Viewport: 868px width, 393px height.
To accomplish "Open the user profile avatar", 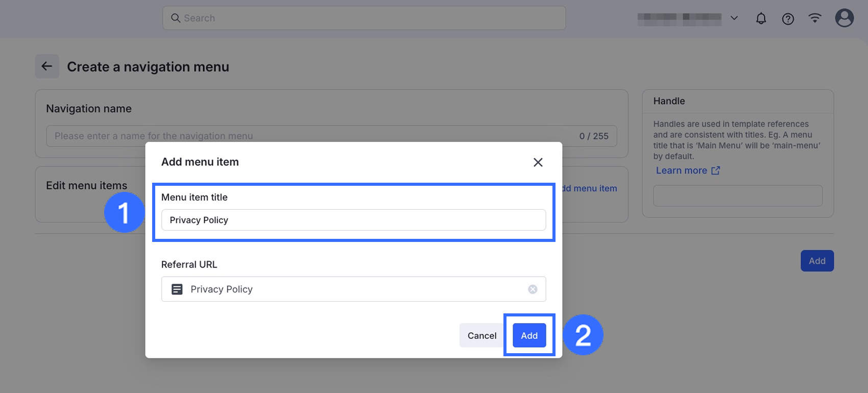I will pos(844,18).
